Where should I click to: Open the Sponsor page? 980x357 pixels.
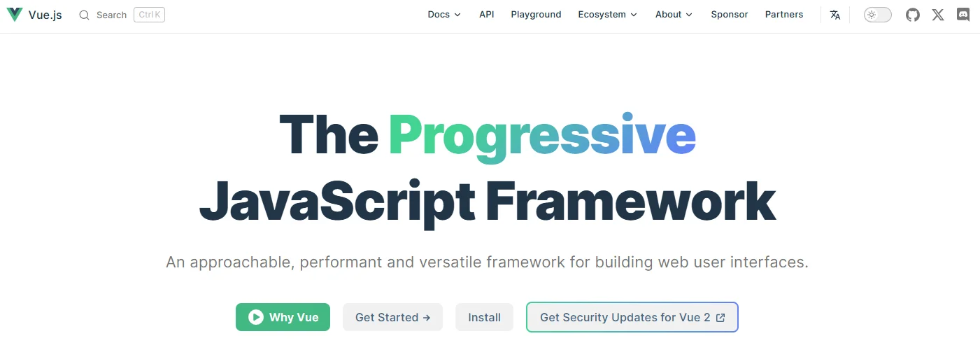click(x=730, y=15)
